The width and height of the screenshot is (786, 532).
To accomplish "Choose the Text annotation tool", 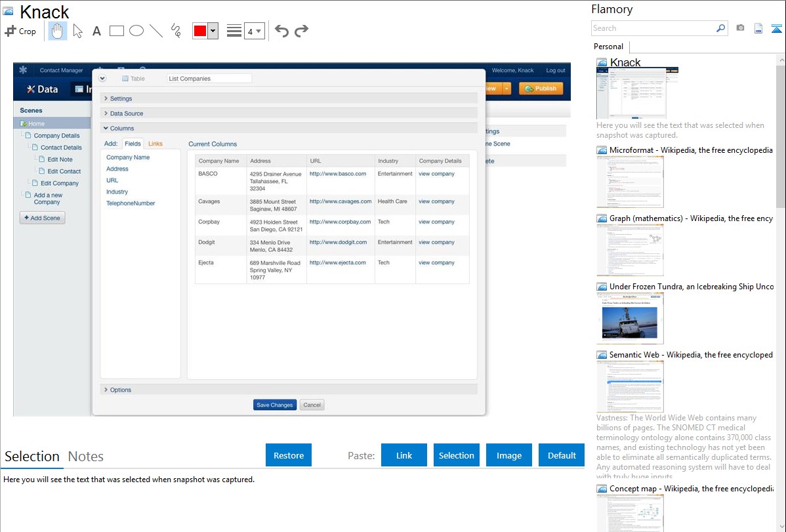I will click(x=96, y=31).
